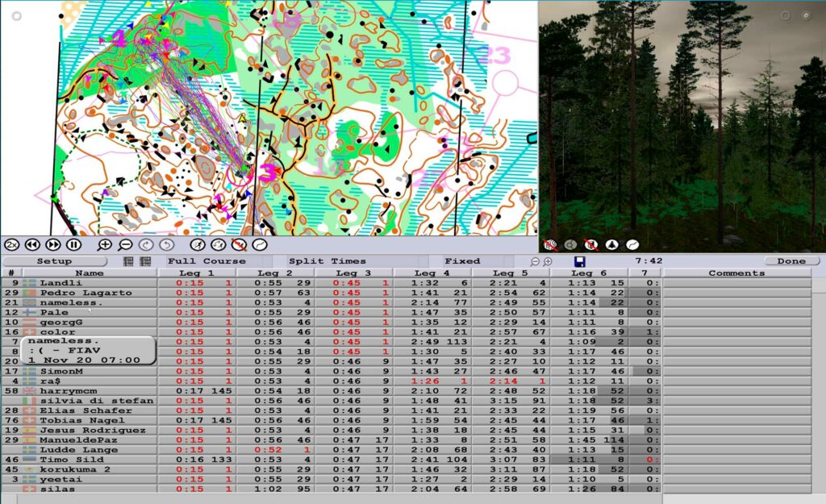This screenshot has height=504, width=826.
Task: Click the single runner icon in map toolbar
Action: pyautogui.click(x=198, y=245)
